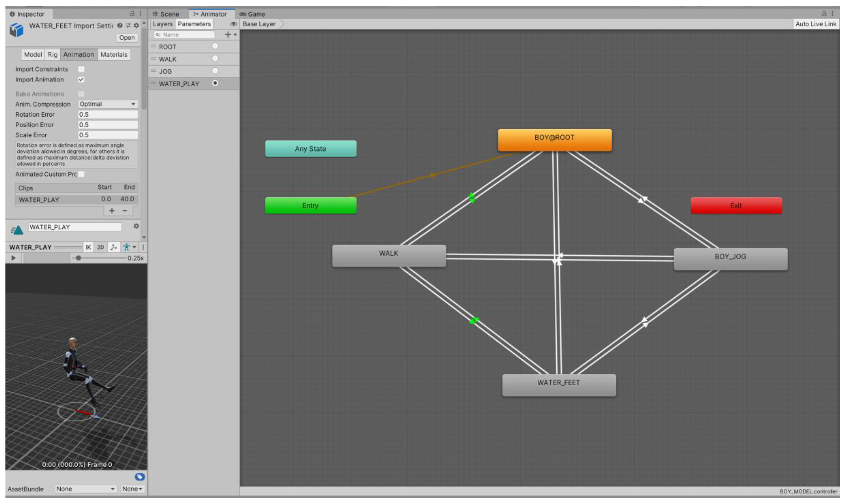
Task: Open the AssetBundle None dropdown
Action: click(x=86, y=489)
